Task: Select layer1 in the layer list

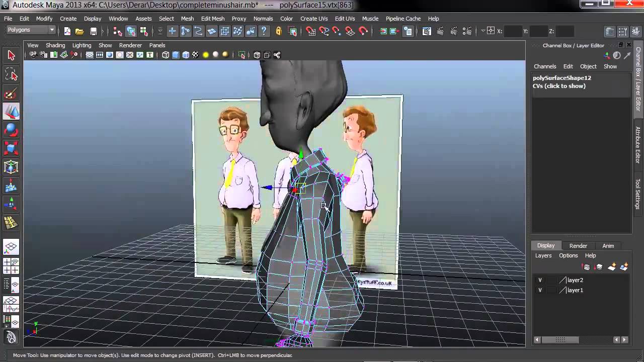Action: point(575,290)
